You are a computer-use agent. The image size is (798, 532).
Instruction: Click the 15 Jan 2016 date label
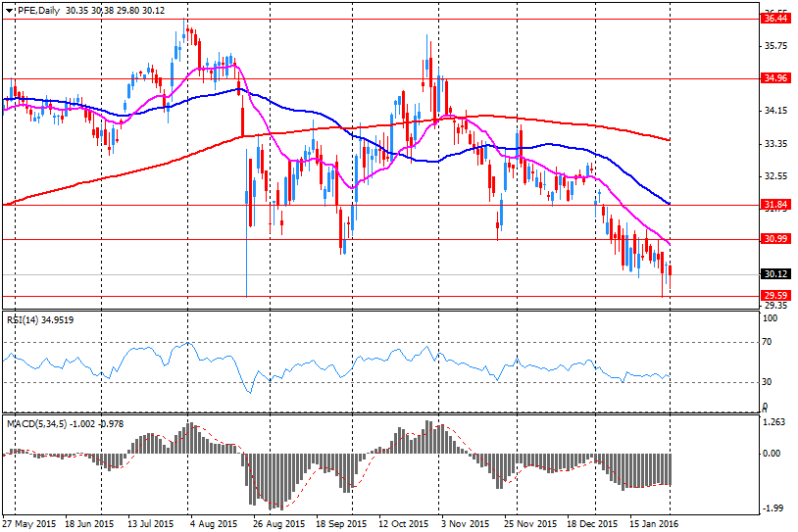point(654,523)
